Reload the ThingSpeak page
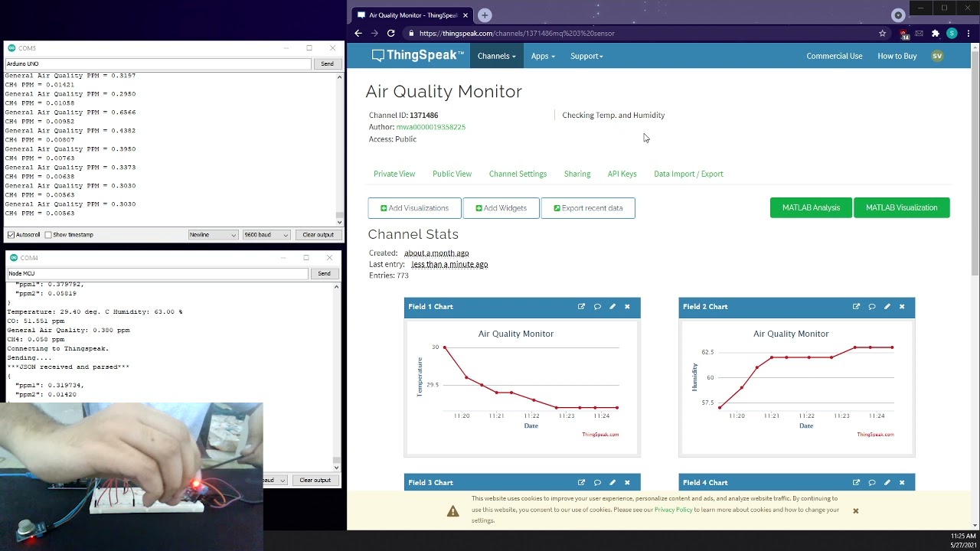The image size is (980, 551). pyautogui.click(x=391, y=34)
